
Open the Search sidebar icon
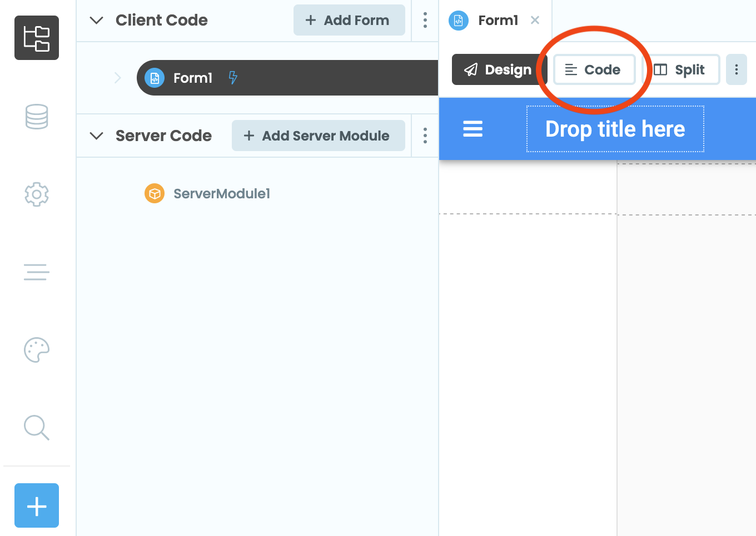36,428
